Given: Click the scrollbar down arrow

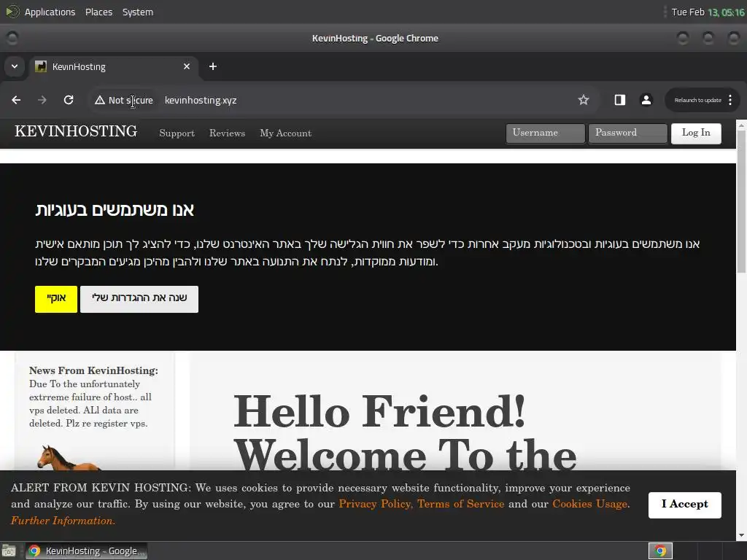Looking at the screenshot, I should 741,534.
